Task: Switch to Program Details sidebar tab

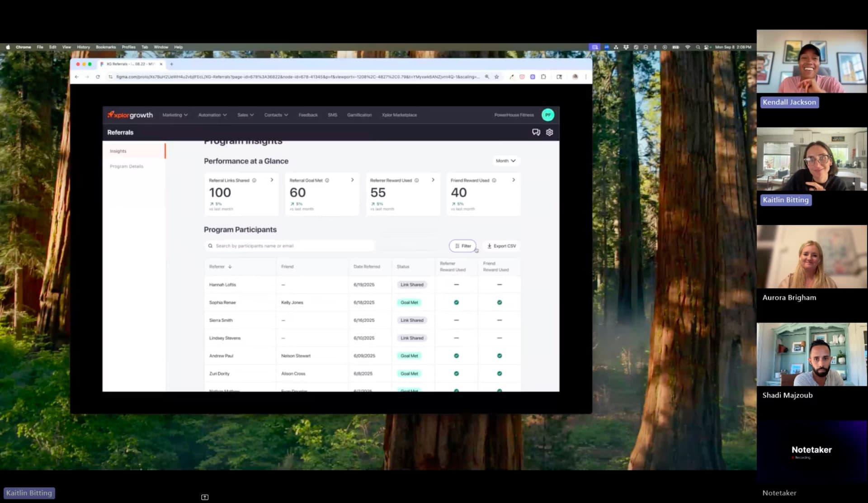Action: coord(127,166)
